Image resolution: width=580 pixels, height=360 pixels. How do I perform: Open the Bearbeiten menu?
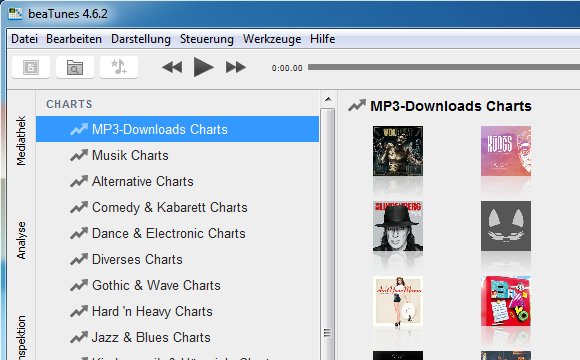click(74, 39)
